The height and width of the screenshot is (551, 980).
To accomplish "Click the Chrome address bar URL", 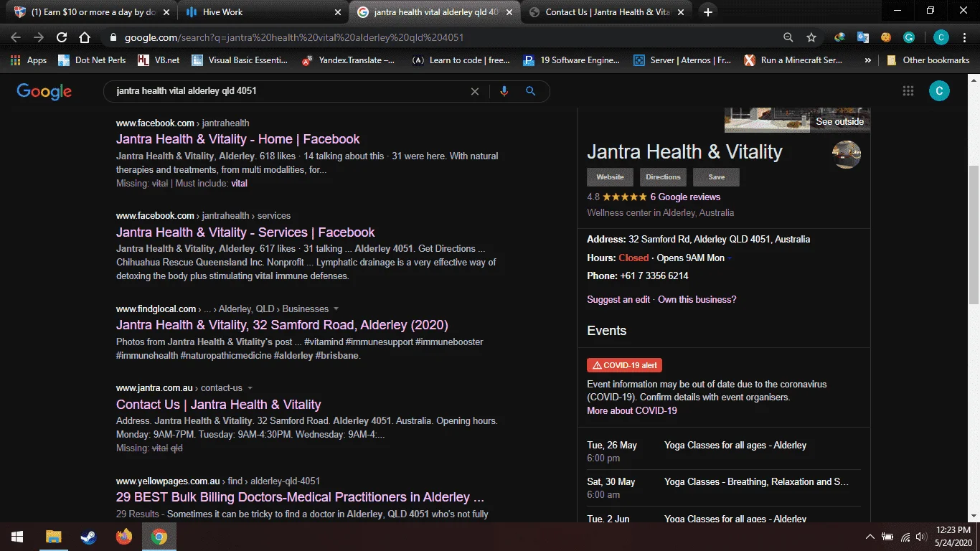I will point(294,37).
